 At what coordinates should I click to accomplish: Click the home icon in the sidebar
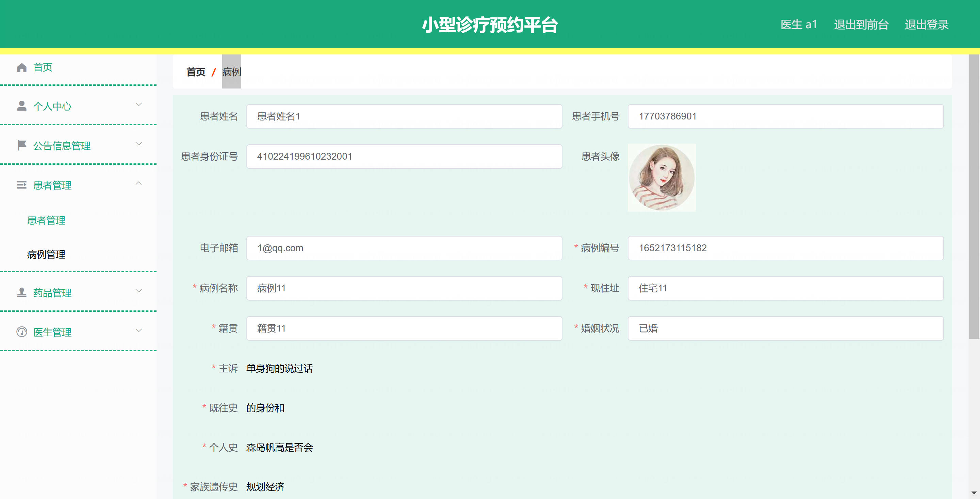click(x=22, y=67)
